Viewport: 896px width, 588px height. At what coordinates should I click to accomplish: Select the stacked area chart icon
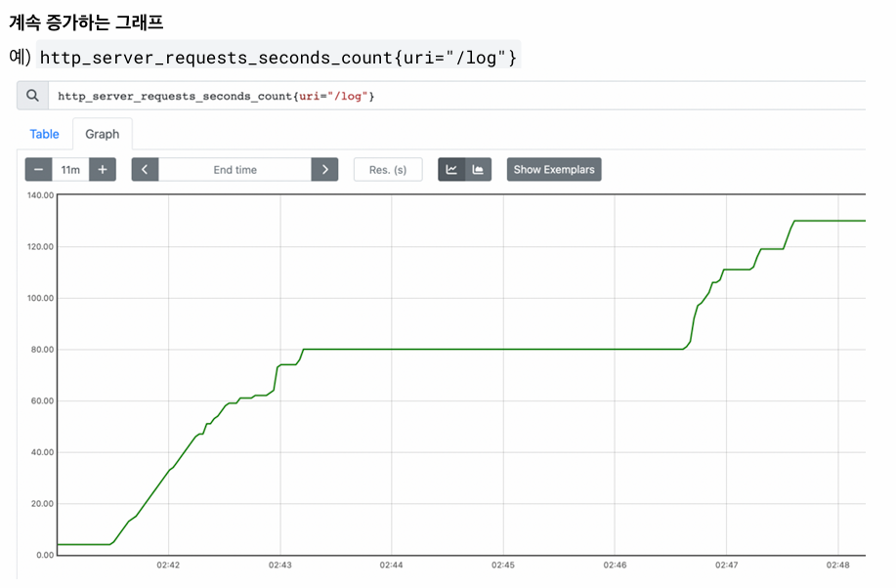coord(478,170)
